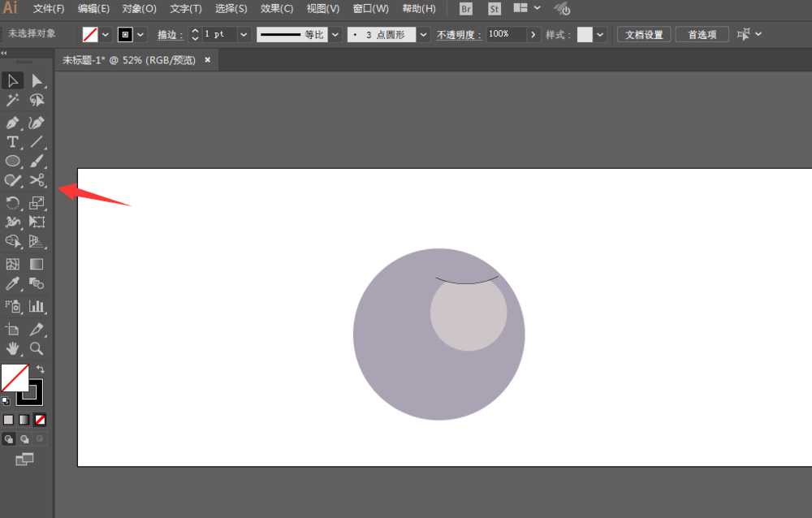Open 文档设置 settings

click(644, 34)
